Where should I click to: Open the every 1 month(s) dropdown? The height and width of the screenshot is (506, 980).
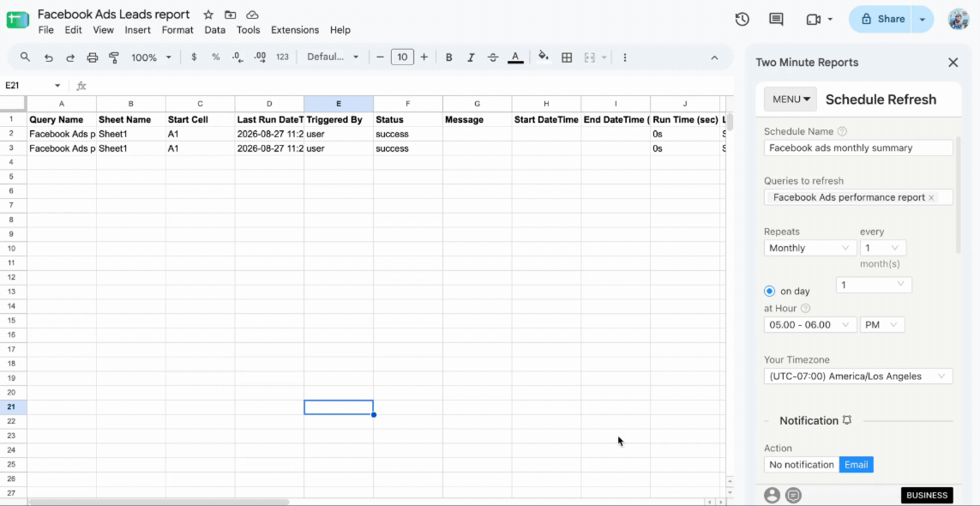(x=882, y=248)
